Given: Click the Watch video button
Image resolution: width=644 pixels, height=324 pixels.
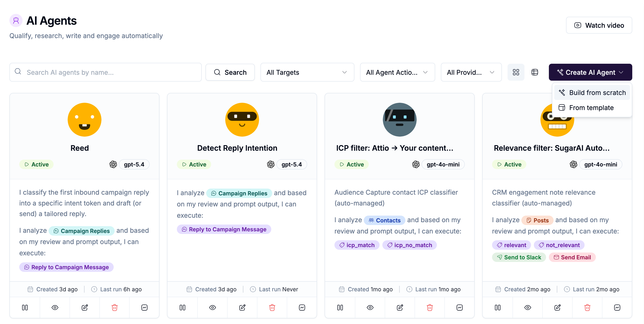Looking at the screenshot, I should [x=599, y=25].
